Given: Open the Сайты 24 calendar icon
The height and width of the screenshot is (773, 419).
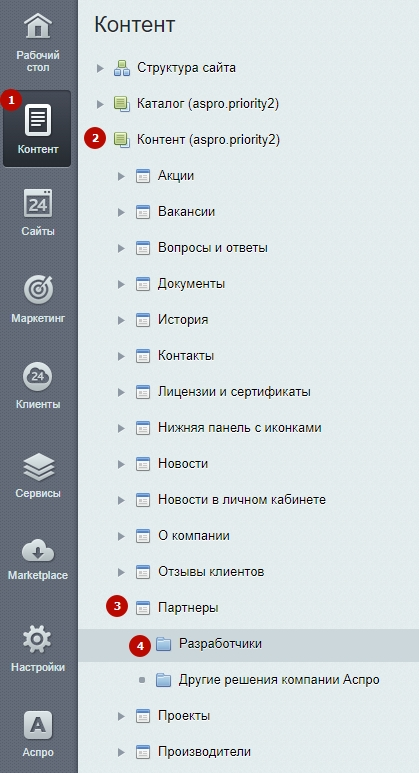Looking at the screenshot, I should 38,203.
